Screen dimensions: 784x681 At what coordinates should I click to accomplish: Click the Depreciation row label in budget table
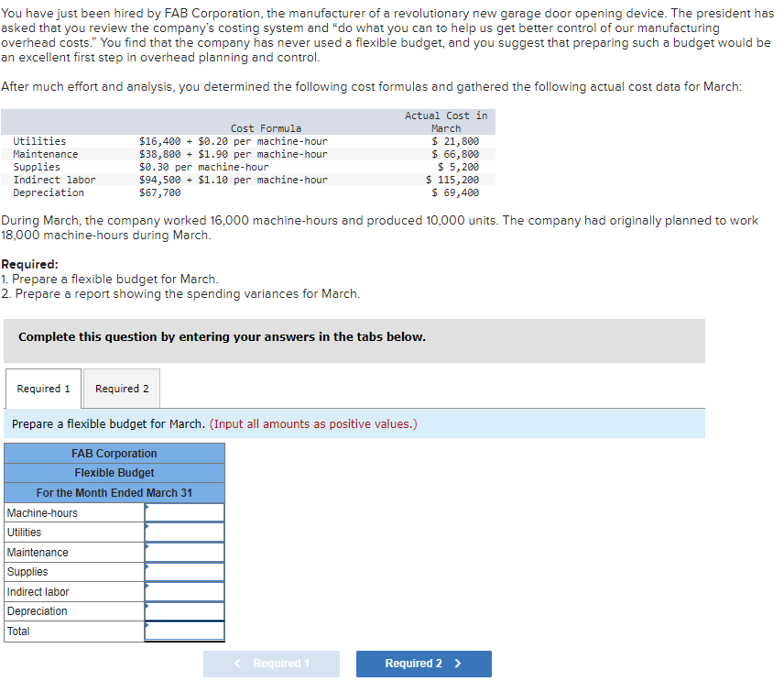click(37, 611)
